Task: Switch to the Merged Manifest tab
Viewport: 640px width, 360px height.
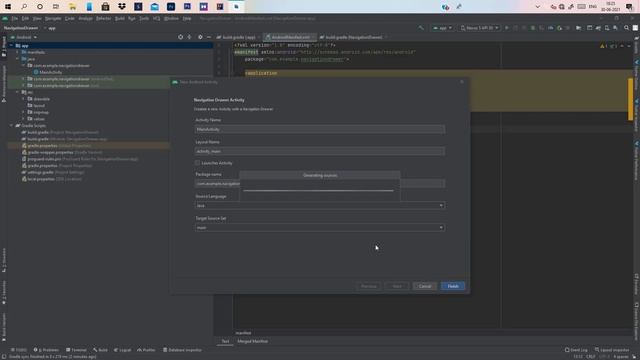Action: click(253, 341)
